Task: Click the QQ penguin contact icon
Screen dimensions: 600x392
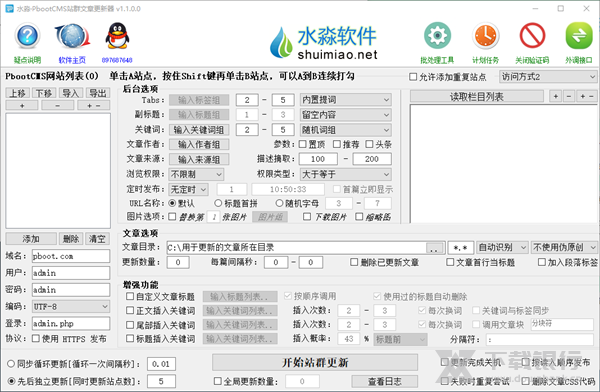Action: (x=117, y=36)
